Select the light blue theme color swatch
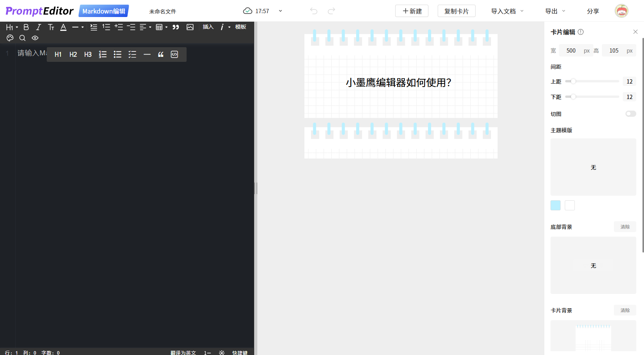 tap(555, 205)
